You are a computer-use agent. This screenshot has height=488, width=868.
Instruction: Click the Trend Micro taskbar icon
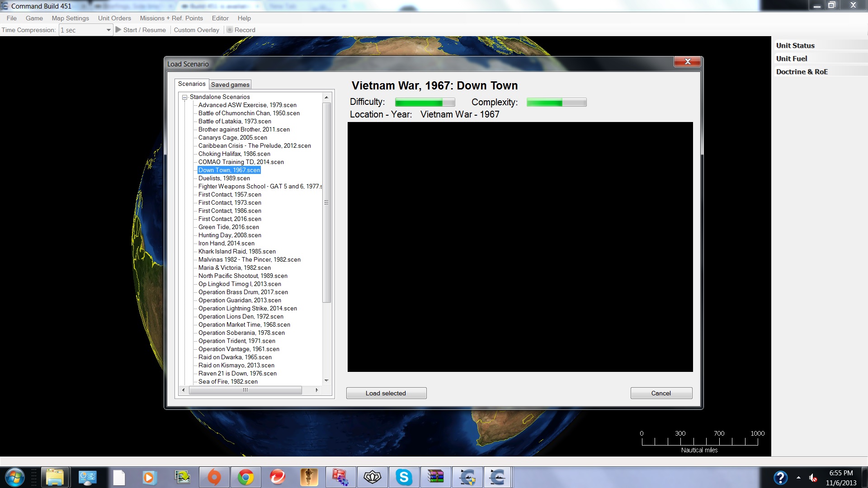coord(277,477)
